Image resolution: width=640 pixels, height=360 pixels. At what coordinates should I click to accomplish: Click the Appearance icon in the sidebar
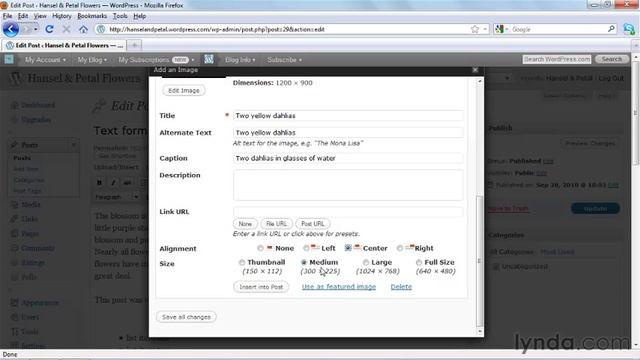pos(14,303)
